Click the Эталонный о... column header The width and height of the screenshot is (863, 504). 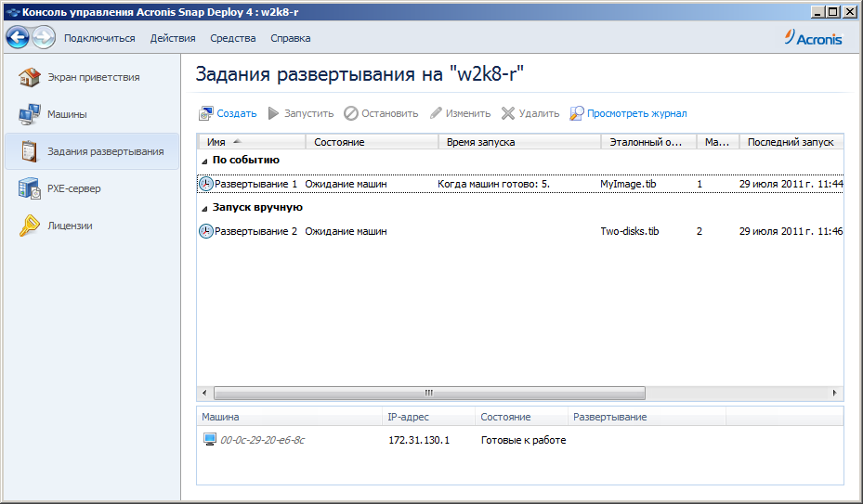point(649,142)
